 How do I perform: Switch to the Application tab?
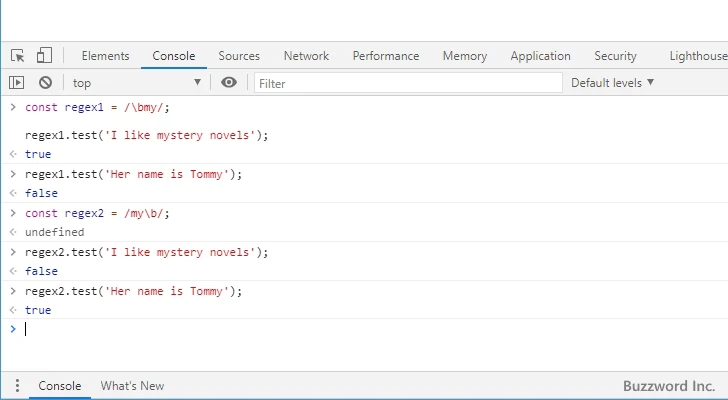coord(540,56)
